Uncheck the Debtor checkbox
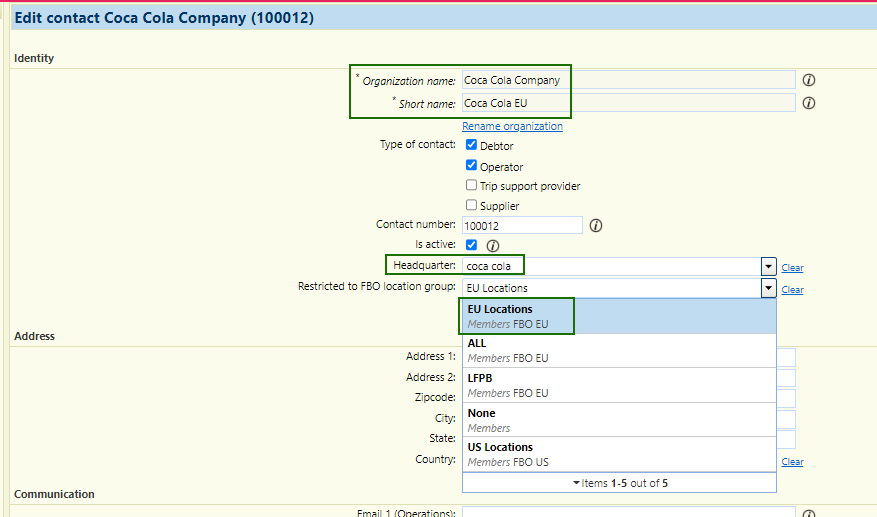 tap(471, 145)
